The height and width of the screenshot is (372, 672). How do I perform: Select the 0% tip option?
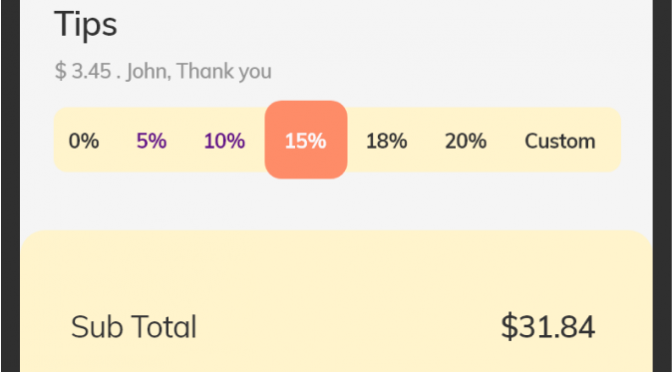pos(84,141)
